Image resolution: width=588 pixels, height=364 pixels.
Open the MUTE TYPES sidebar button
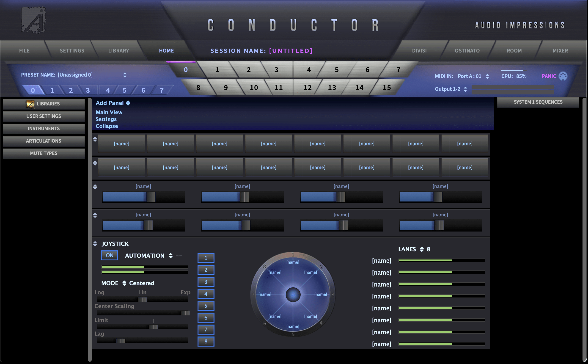(x=44, y=153)
